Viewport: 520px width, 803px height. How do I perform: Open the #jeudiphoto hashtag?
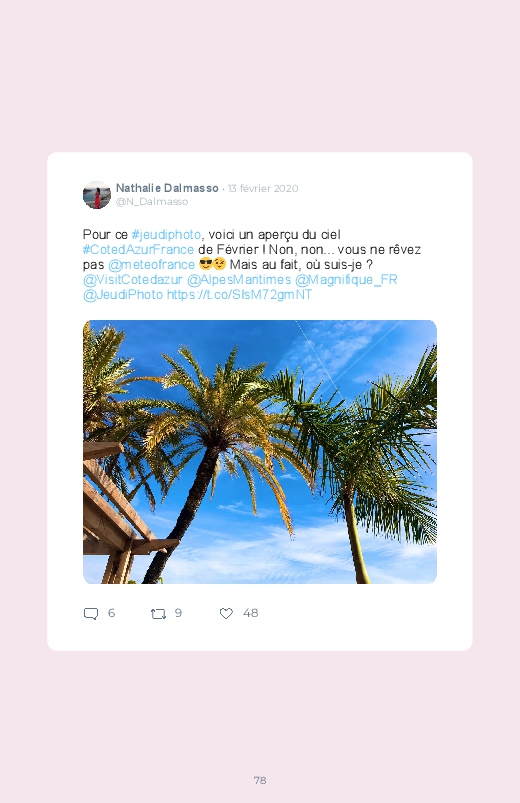coord(166,235)
